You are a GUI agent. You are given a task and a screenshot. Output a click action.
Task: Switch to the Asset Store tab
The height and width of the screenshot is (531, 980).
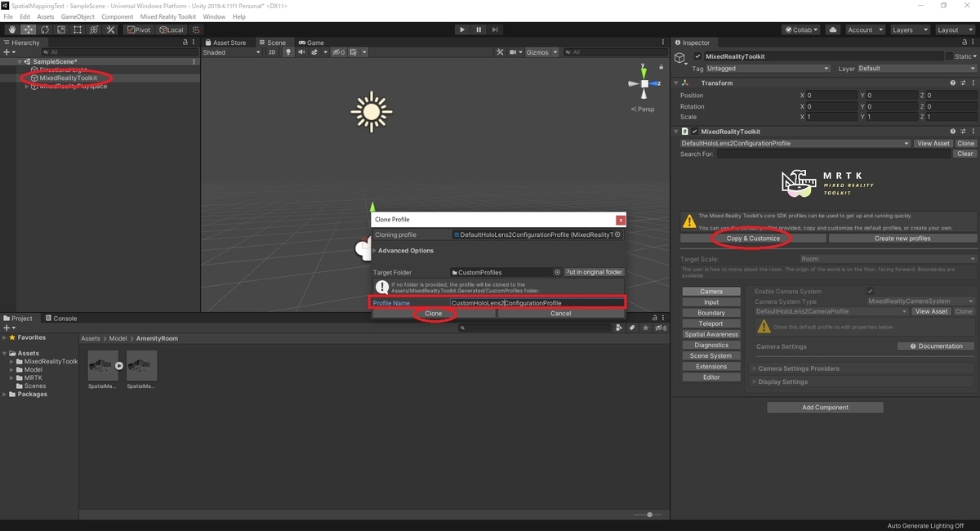(225, 42)
